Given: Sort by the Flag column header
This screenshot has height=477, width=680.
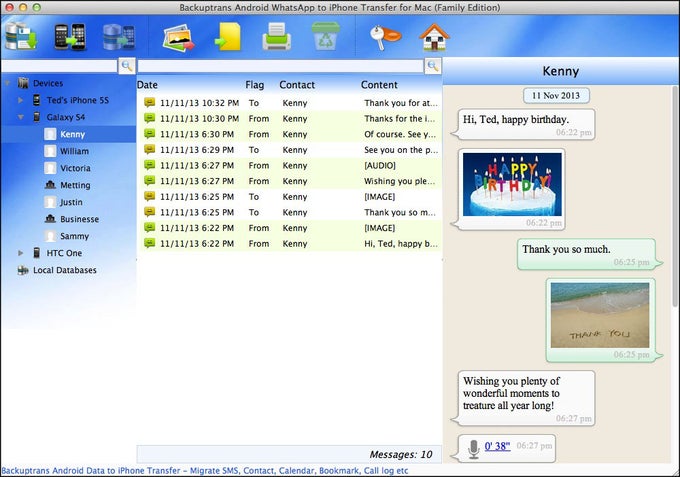Looking at the screenshot, I should click(255, 85).
